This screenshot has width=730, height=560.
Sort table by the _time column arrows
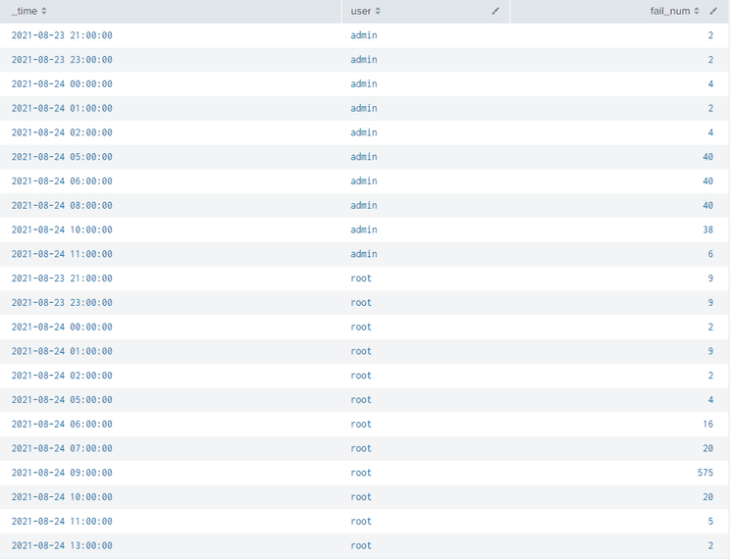point(43,11)
